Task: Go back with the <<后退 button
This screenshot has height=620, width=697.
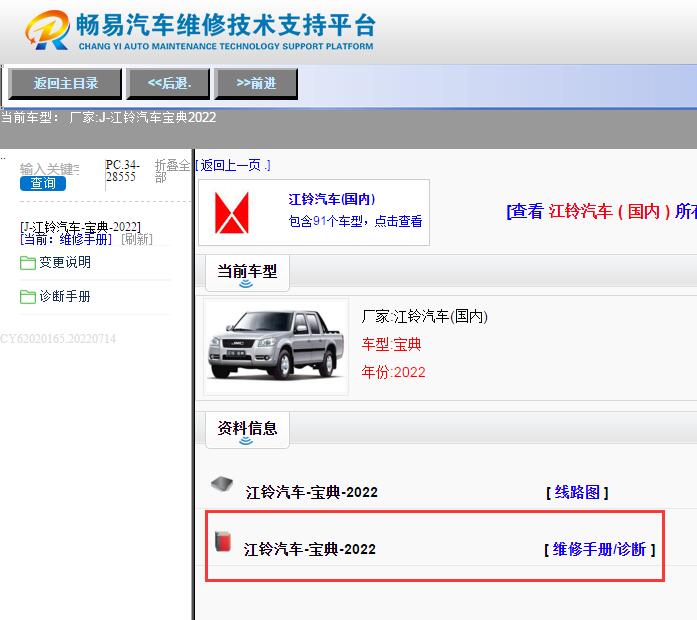Action: (x=168, y=83)
